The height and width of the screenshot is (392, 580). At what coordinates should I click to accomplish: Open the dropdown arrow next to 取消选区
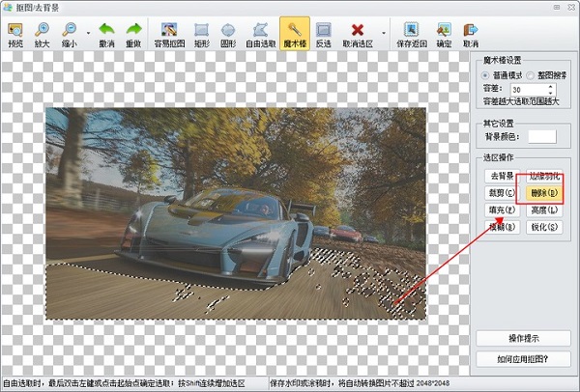(x=382, y=31)
